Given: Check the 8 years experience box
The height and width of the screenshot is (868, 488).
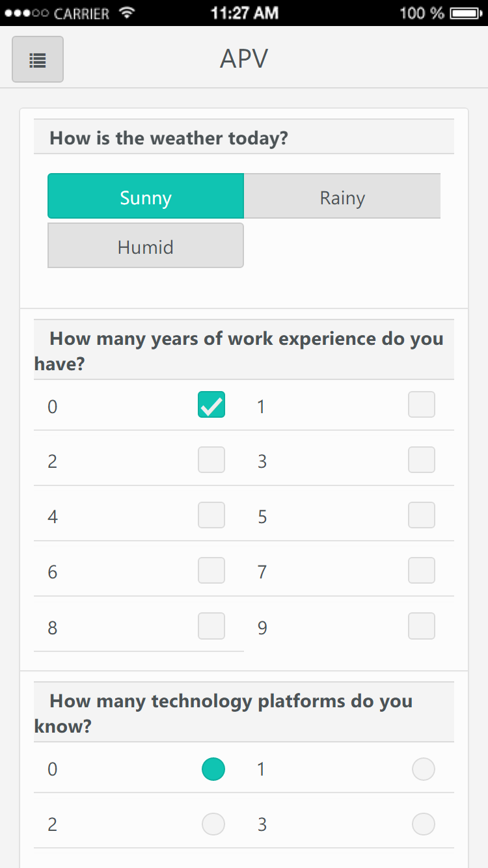Looking at the screenshot, I should pos(211,626).
